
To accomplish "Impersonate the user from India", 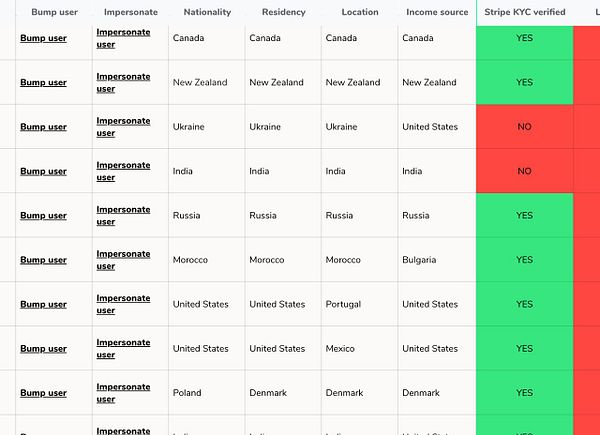I will (123, 171).
